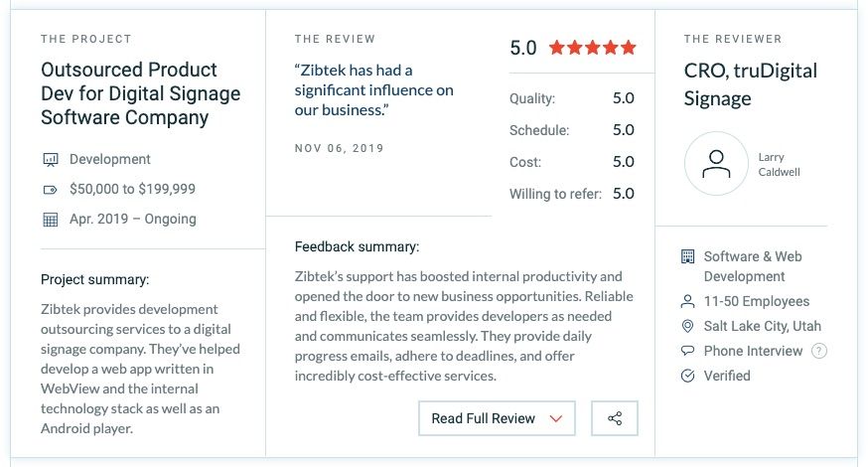
Task: Select the CRO, truDigital Signage heading
Action: click(x=750, y=84)
